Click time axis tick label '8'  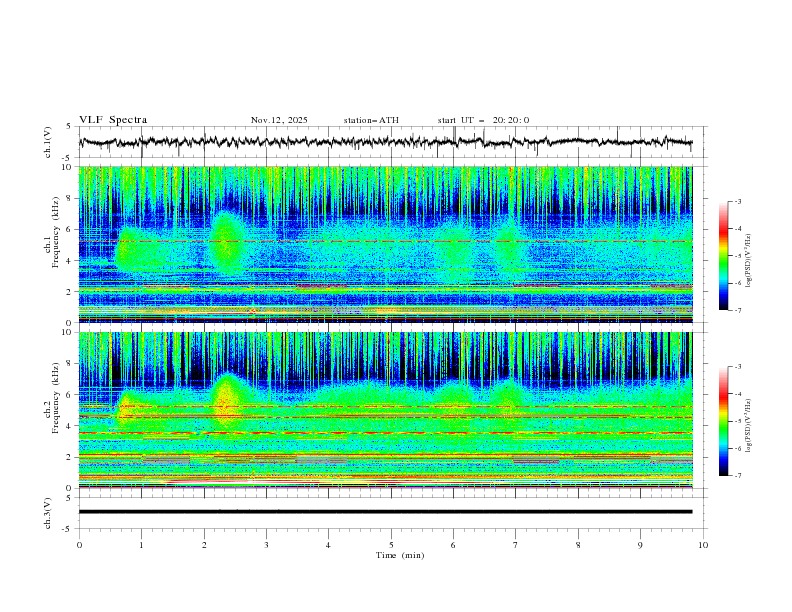click(x=578, y=545)
